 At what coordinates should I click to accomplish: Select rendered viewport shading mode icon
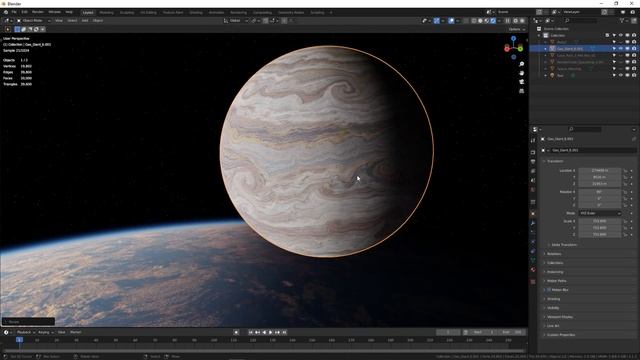(x=493, y=20)
